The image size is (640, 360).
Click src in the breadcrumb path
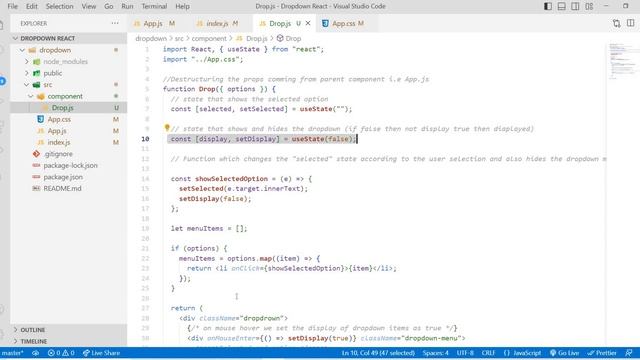point(179,38)
